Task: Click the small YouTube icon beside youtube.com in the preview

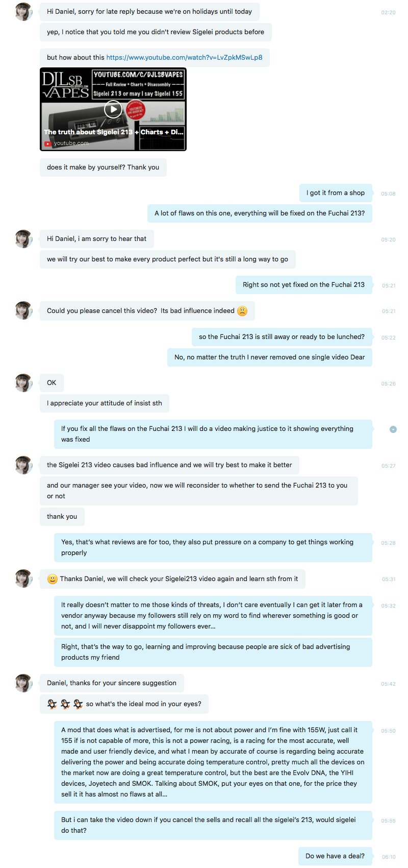Action: pyautogui.click(x=47, y=143)
